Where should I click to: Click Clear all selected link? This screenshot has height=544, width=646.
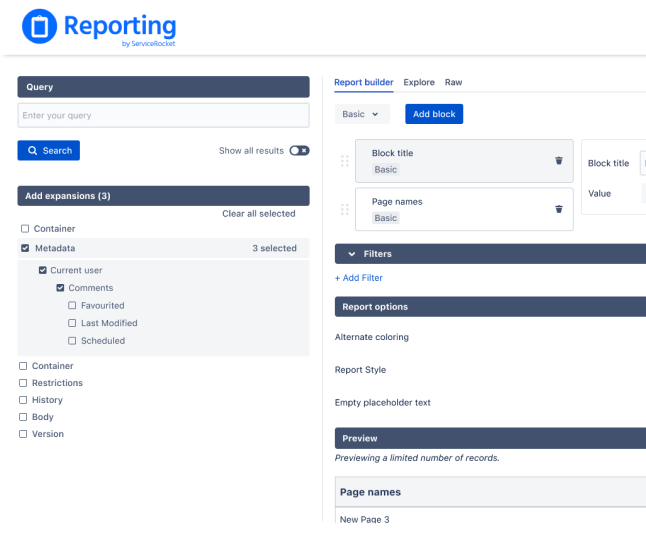pos(259,213)
